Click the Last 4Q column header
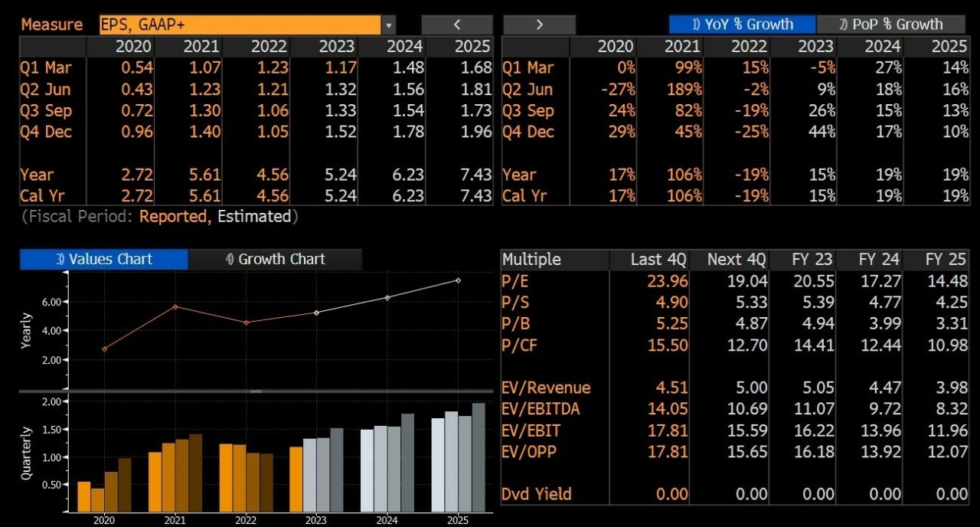This screenshot has width=980, height=527. pos(658,259)
